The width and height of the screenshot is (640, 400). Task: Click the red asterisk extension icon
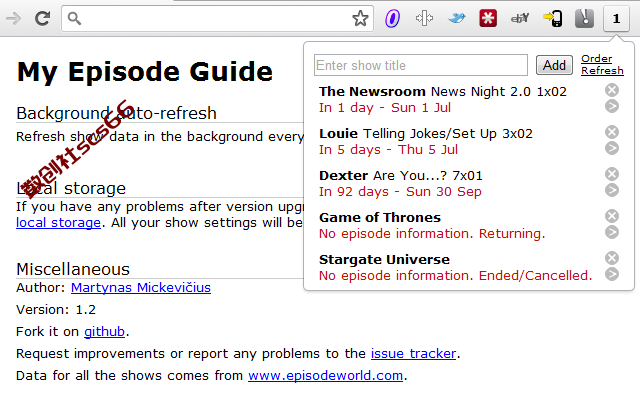coord(488,18)
